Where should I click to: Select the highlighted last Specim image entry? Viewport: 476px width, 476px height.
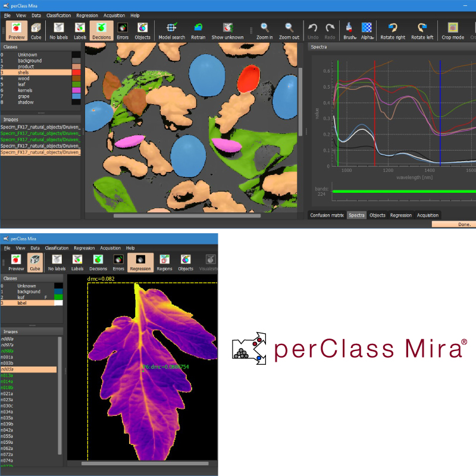(40, 152)
